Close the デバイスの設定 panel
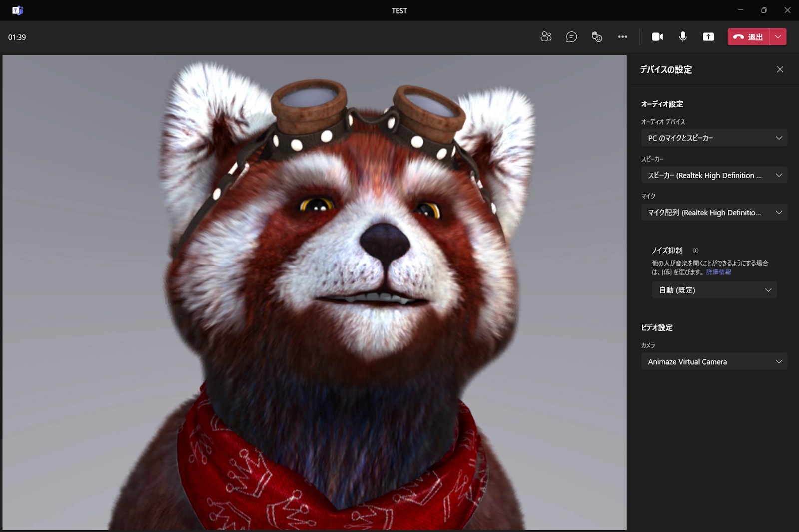The width and height of the screenshot is (799, 532). (x=780, y=69)
